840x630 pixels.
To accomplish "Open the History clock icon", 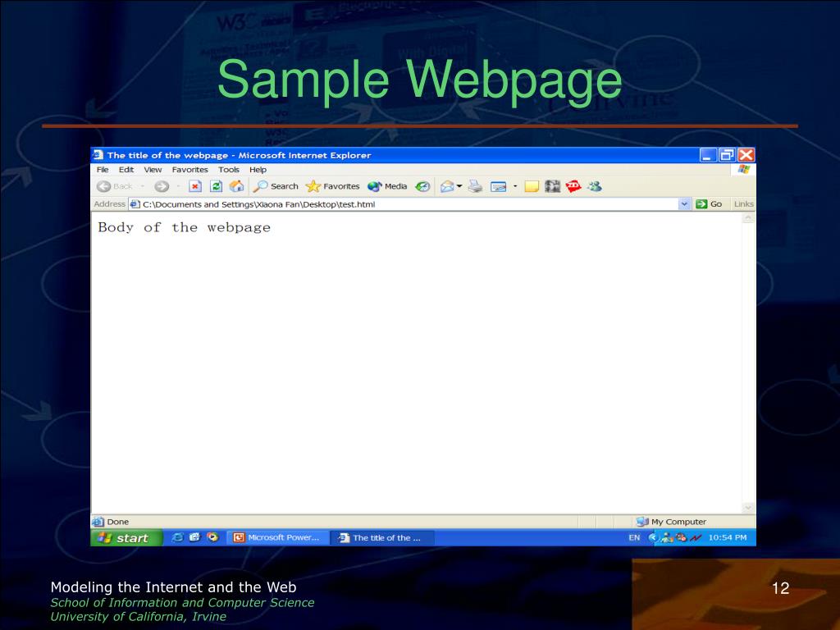I will point(422,186).
